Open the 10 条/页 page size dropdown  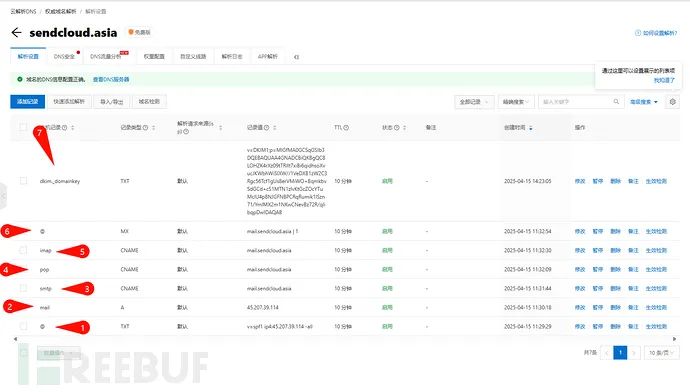coord(661,353)
